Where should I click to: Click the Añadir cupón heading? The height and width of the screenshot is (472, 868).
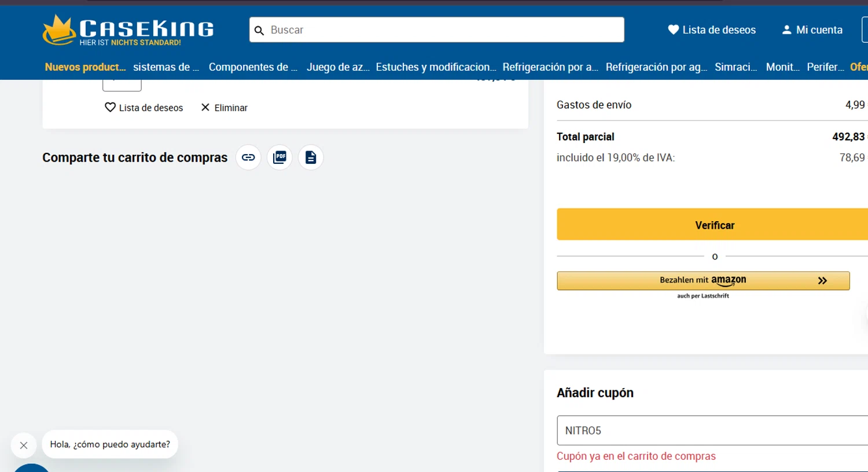(x=595, y=393)
